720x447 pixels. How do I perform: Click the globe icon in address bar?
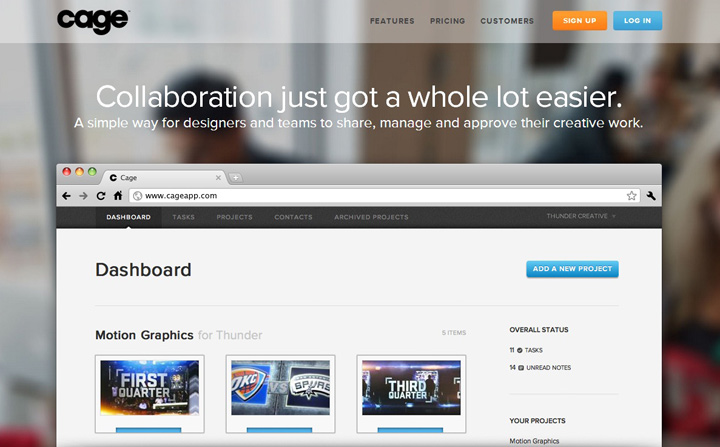click(x=137, y=196)
